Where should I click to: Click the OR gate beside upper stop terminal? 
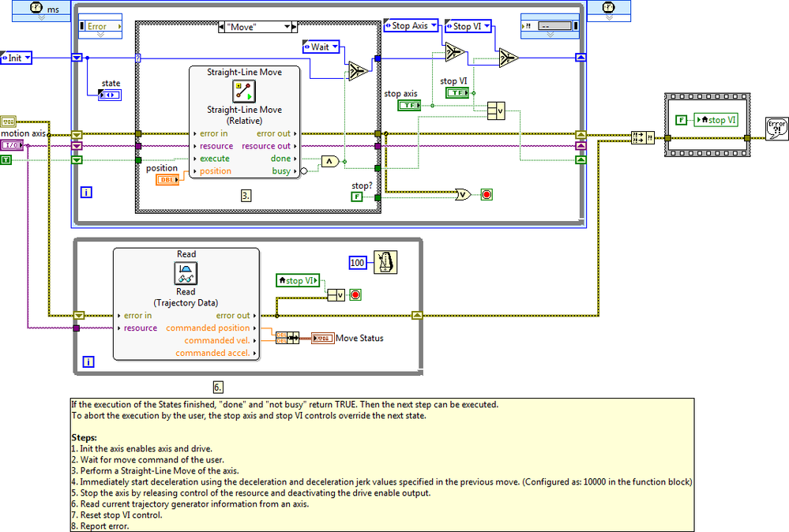point(463,195)
